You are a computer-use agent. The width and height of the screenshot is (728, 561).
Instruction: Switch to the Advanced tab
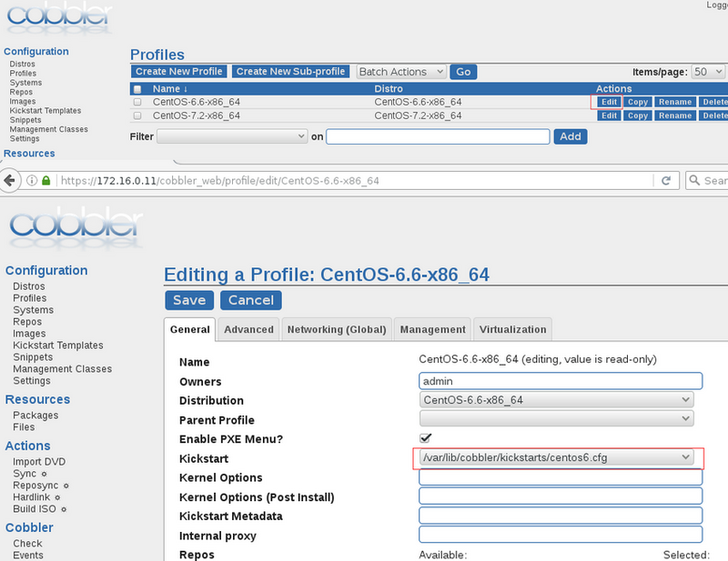(248, 329)
